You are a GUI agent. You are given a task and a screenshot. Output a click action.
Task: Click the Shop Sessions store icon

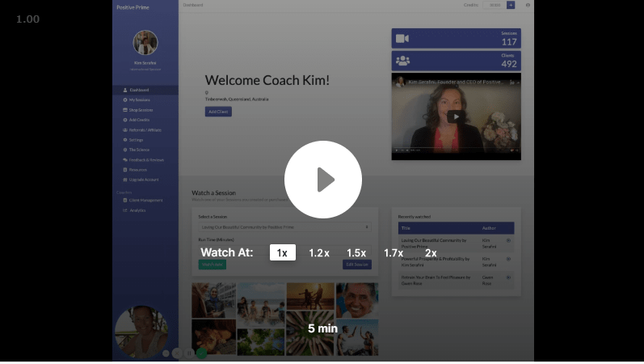point(125,110)
